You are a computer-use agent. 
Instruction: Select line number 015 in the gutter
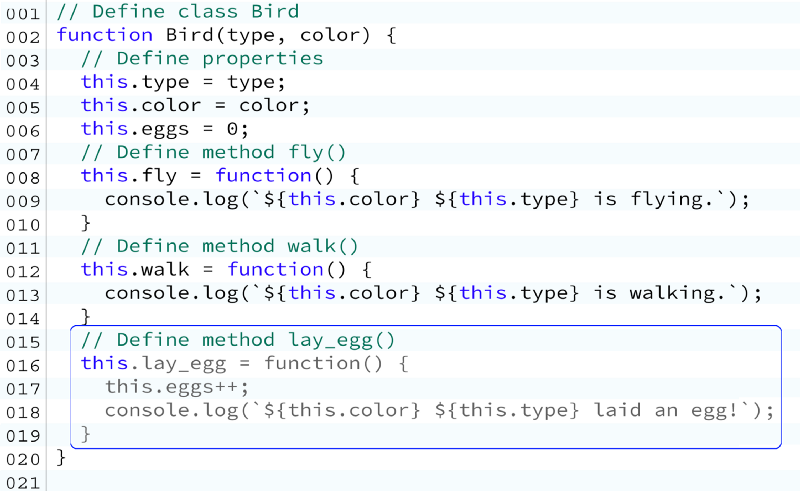pyautogui.click(x=22, y=342)
